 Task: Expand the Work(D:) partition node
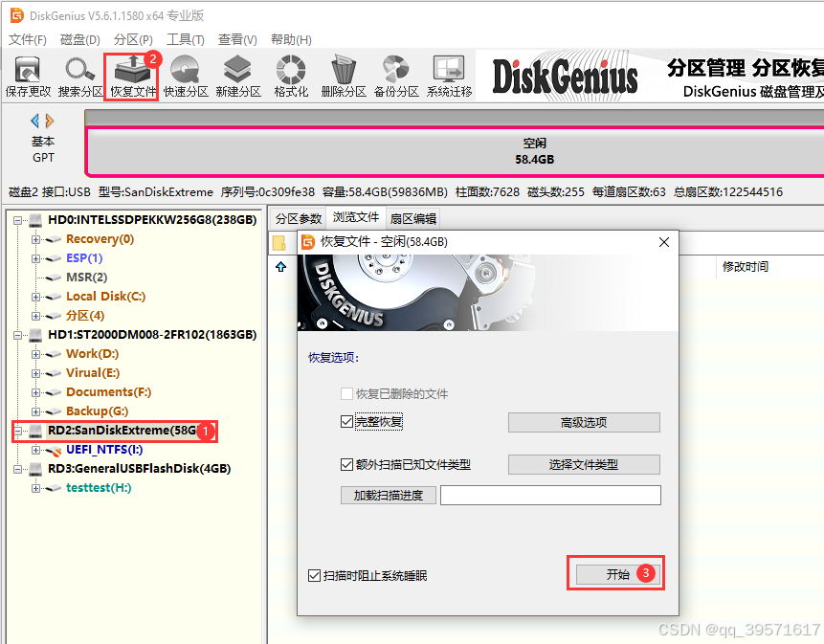tap(35, 355)
